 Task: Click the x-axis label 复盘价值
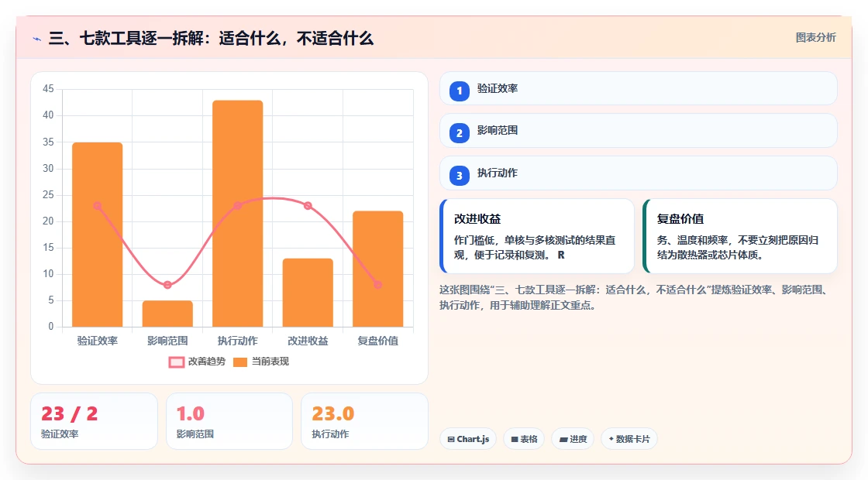coord(378,341)
